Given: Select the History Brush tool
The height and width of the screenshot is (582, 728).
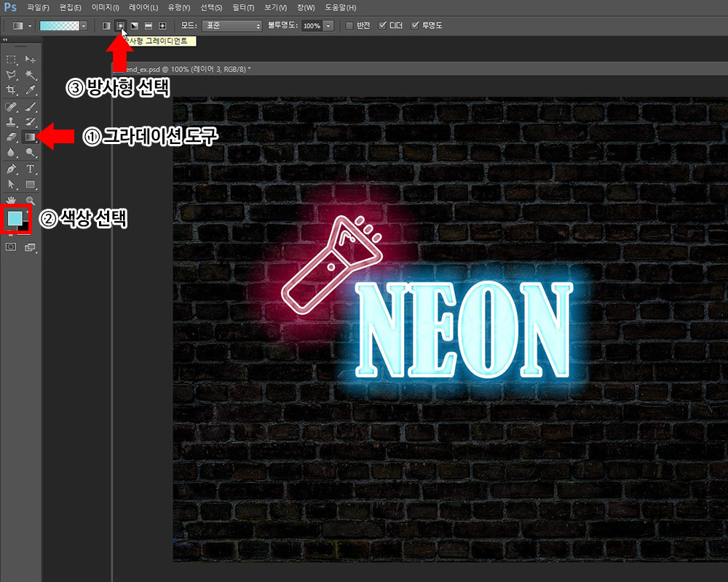Looking at the screenshot, I should click(30, 122).
